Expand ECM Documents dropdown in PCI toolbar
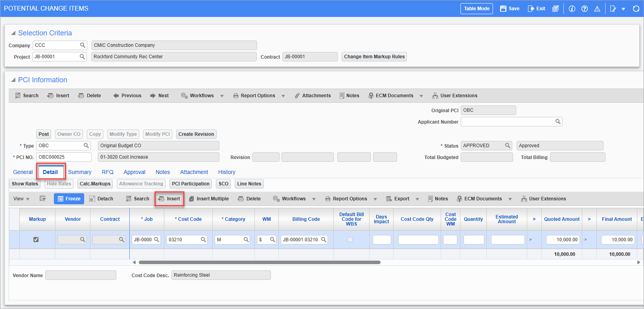Screen dimensions: 644x309 (x=421, y=96)
